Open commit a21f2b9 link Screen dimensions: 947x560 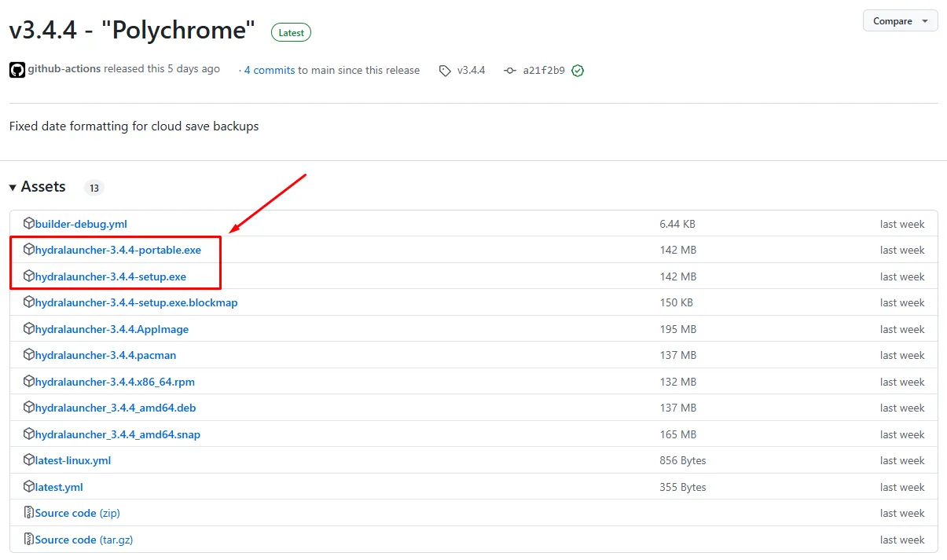tap(544, 71)
